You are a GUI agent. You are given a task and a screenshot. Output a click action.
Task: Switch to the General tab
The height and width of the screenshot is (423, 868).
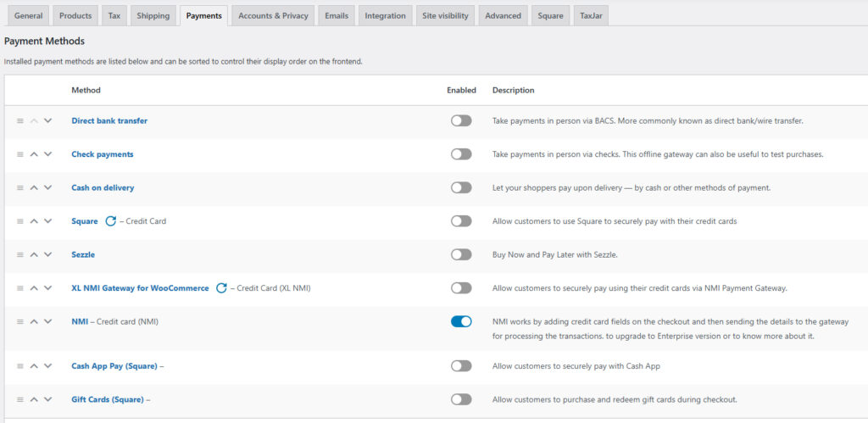(x=28, y=15)
